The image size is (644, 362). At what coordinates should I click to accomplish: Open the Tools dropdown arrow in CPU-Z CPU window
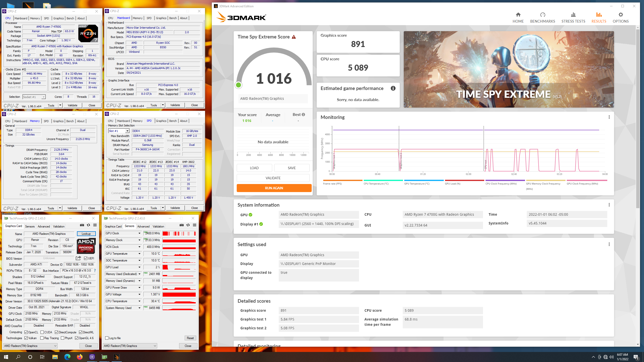click(x=60, y=105)
